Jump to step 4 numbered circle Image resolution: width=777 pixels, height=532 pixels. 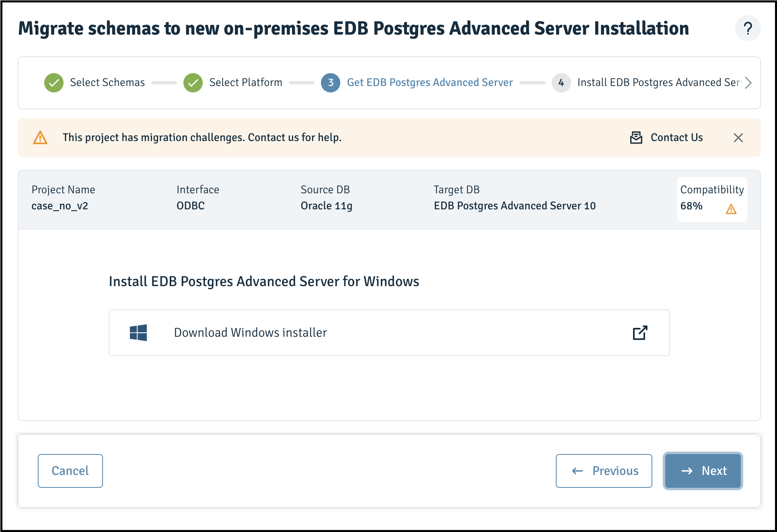pyautogui.click(x=561, y=83)
